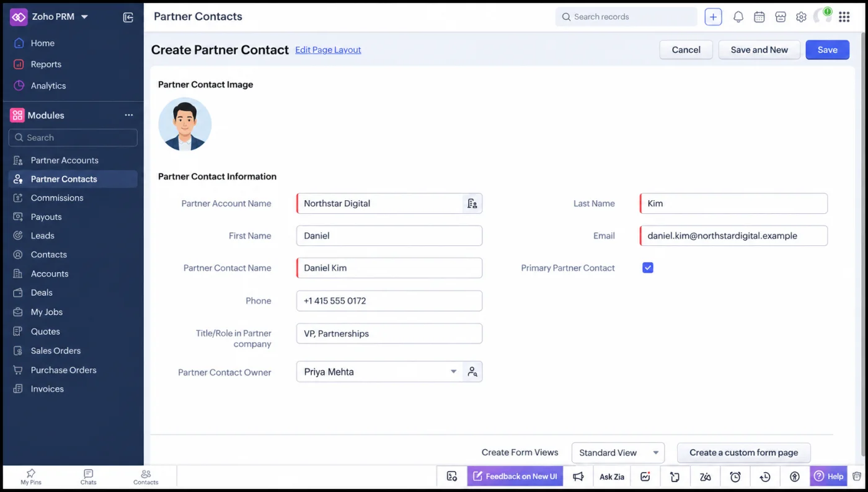
Task: Click the Email input field
Action: coord(733,235)
